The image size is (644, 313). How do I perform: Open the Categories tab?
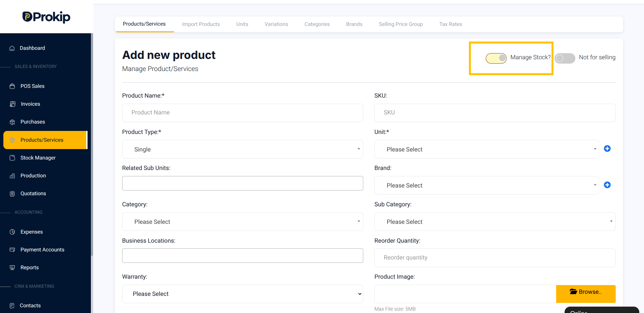317,24
